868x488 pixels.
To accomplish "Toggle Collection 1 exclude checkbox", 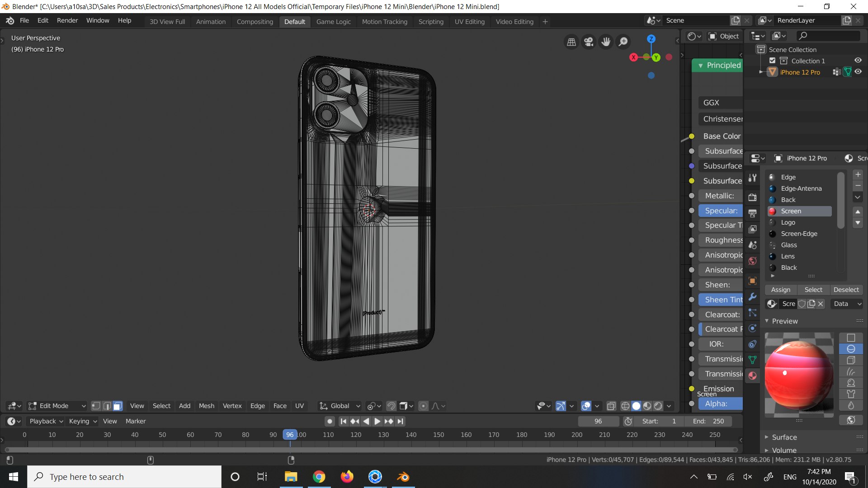I will [772, 61].
